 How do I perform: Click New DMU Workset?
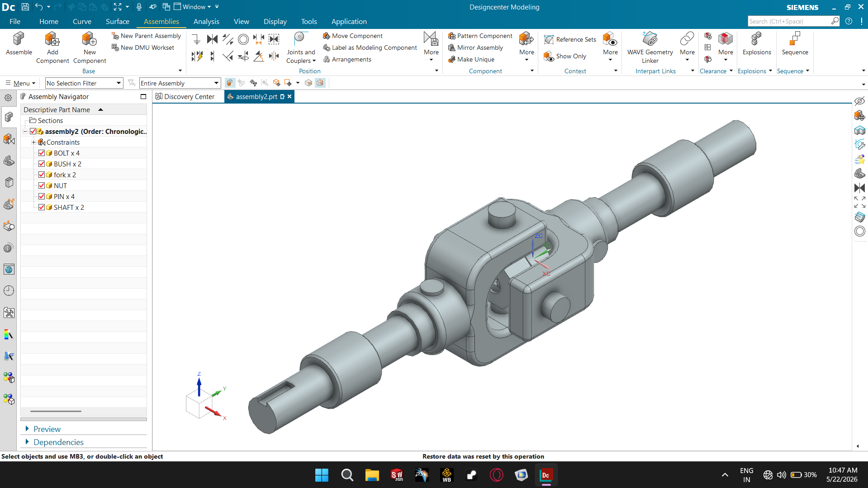[x=143, y=47]
